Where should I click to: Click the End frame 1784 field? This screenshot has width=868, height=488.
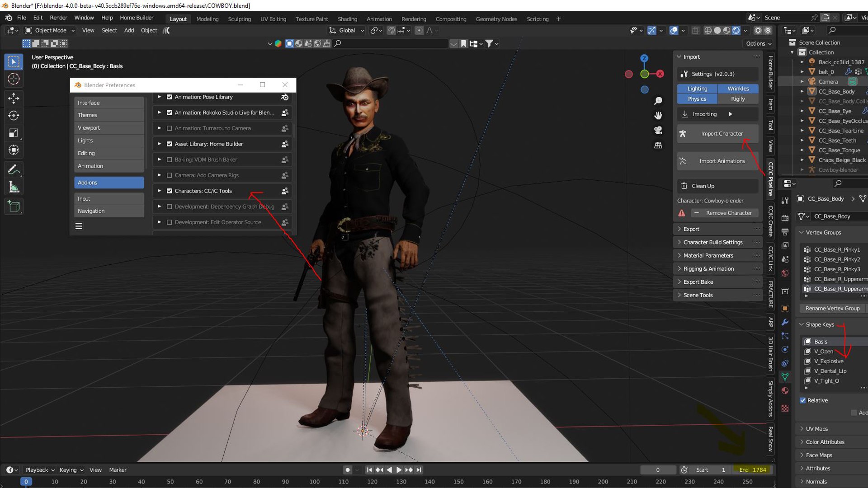point(752,470)
